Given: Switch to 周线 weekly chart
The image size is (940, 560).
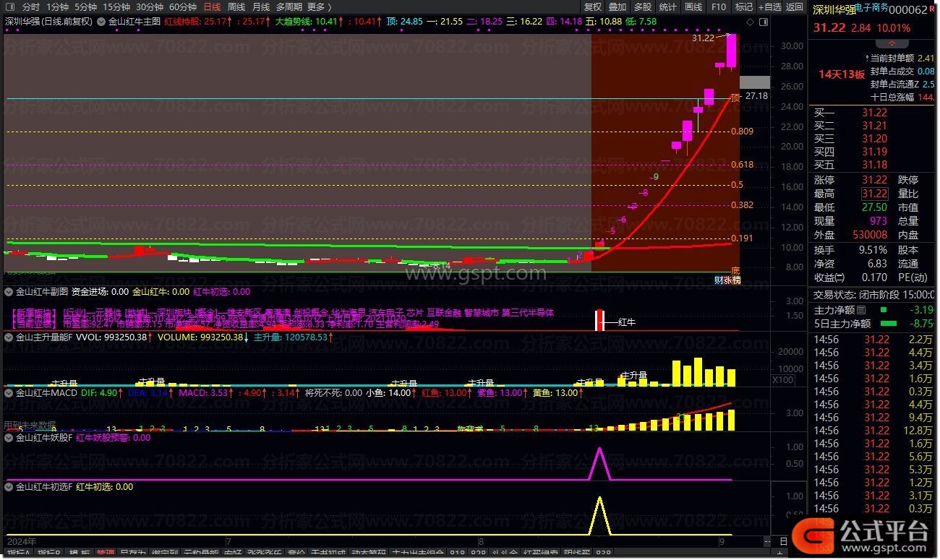Looking at the screenshot, I should pos(236,7).
